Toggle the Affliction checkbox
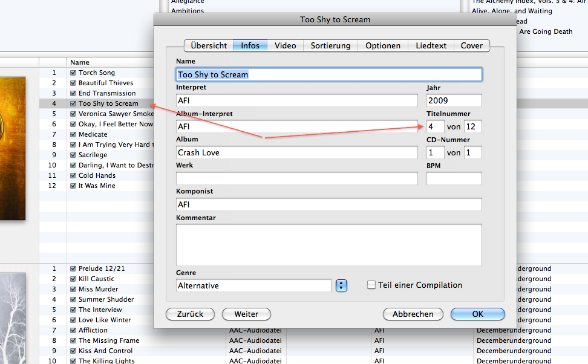 tap(73, 330)
